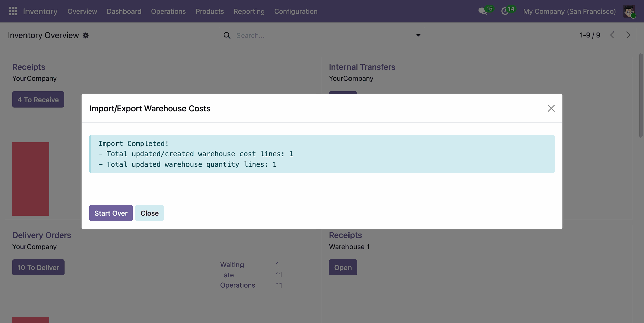The height and width of the screenshot is (323, 644).
Task: Click the Close button in dialog
Action: [x=150, y=213]
